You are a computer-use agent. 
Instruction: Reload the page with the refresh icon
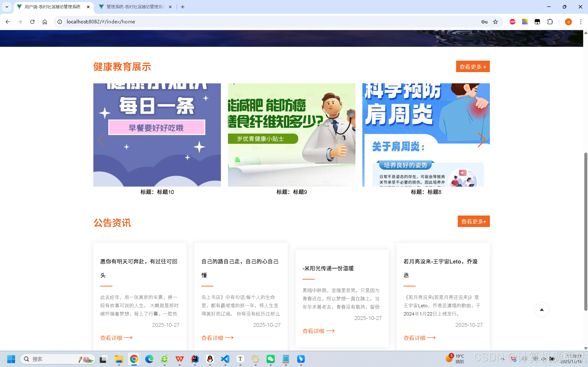(x=32, y=22)
